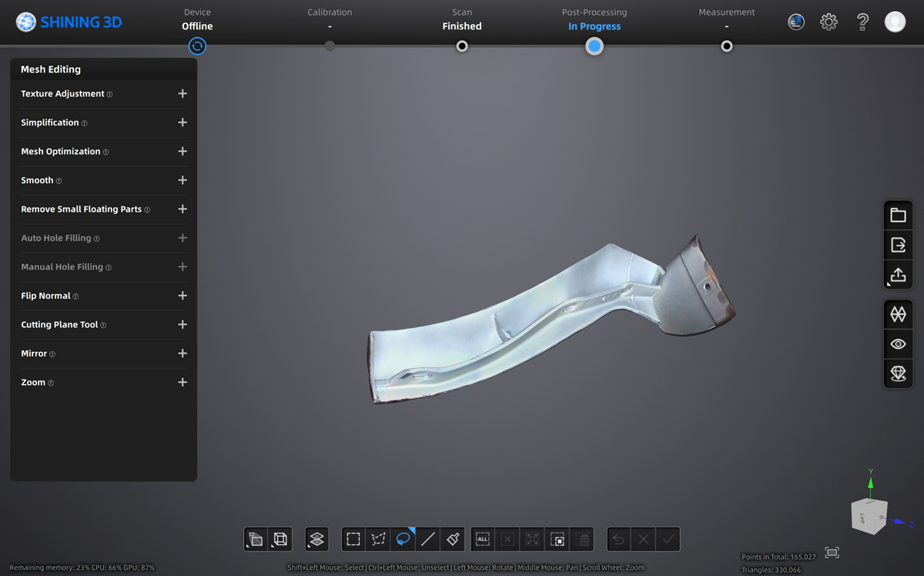Expand Mesh Optimization plus button
This screenshot has height=576, width=924.
coord(182,151)
